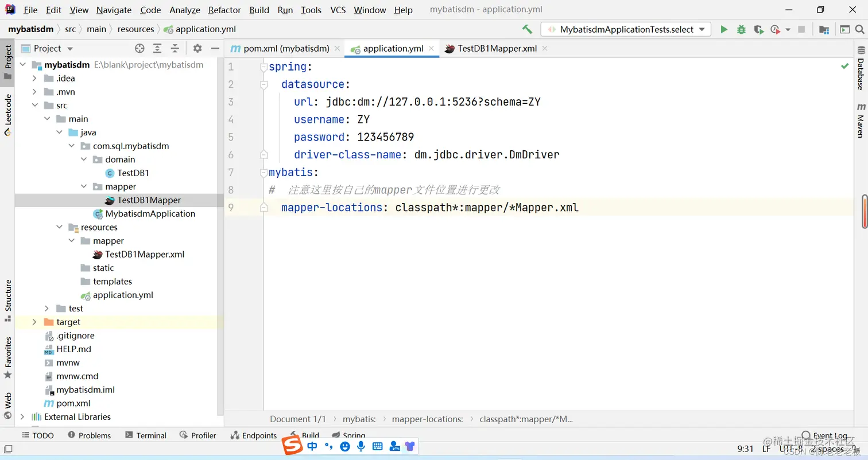The width and height of the screenshot is (868, 460).
Task: Open the Navigate menu
Action: (x=114, y=10)
